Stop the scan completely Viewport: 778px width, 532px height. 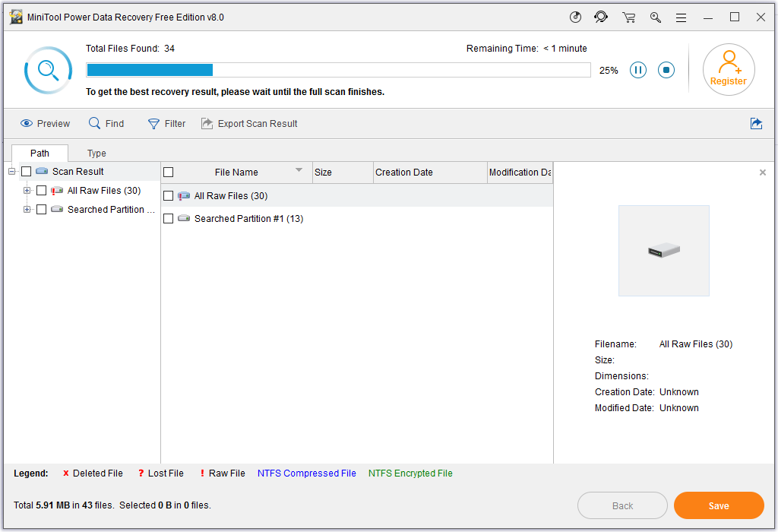coord(666,69)
